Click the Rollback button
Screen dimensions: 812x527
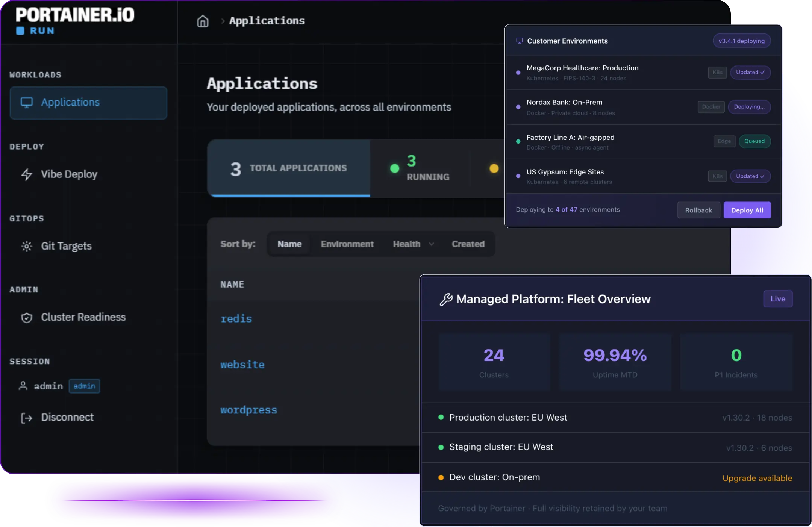[x=698, y=210]
